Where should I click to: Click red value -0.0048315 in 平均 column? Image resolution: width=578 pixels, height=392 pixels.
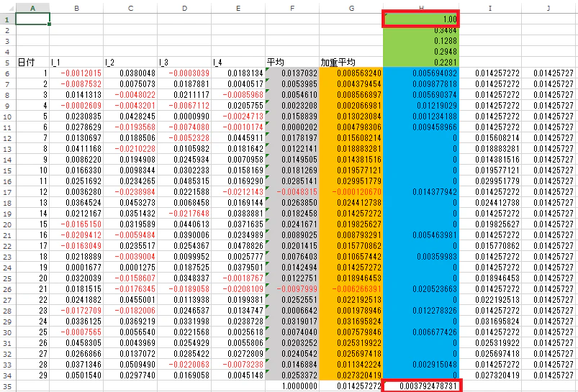point(292,192)
